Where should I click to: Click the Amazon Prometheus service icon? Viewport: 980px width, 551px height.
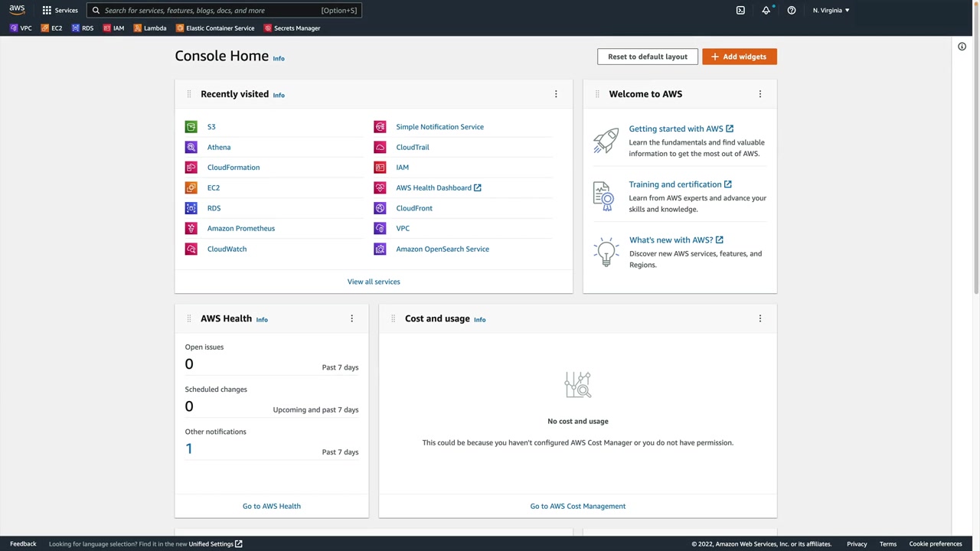pos(191,228)
